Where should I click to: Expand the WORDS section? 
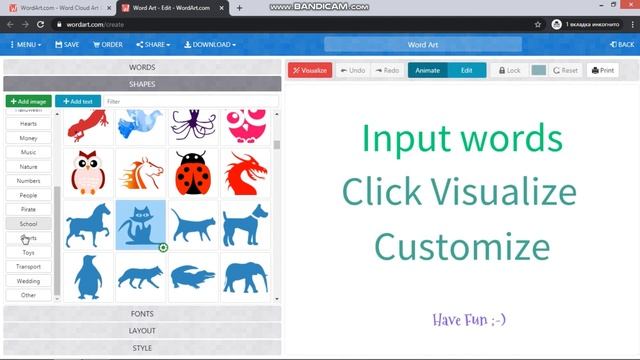(142, 67)
